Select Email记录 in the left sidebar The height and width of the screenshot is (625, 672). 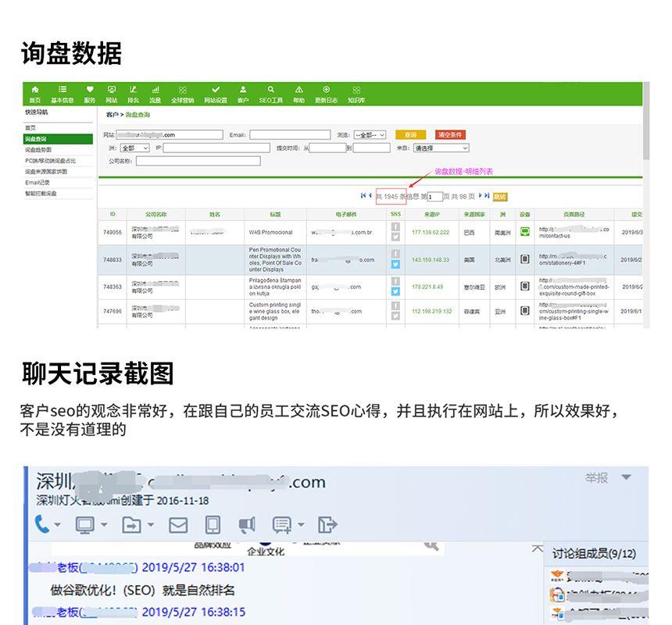coord(38,182)
